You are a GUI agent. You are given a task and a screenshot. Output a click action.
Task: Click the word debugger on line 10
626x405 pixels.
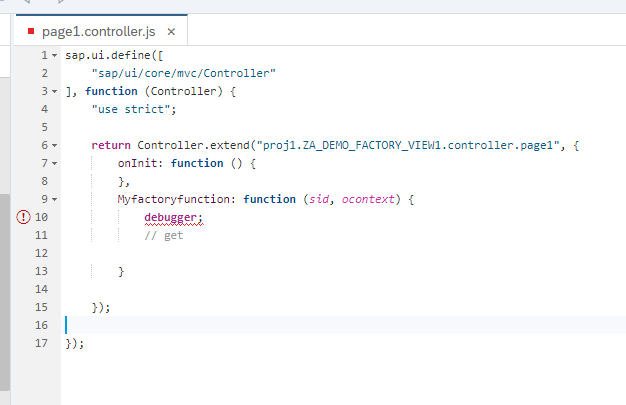(x=170, y=217)
